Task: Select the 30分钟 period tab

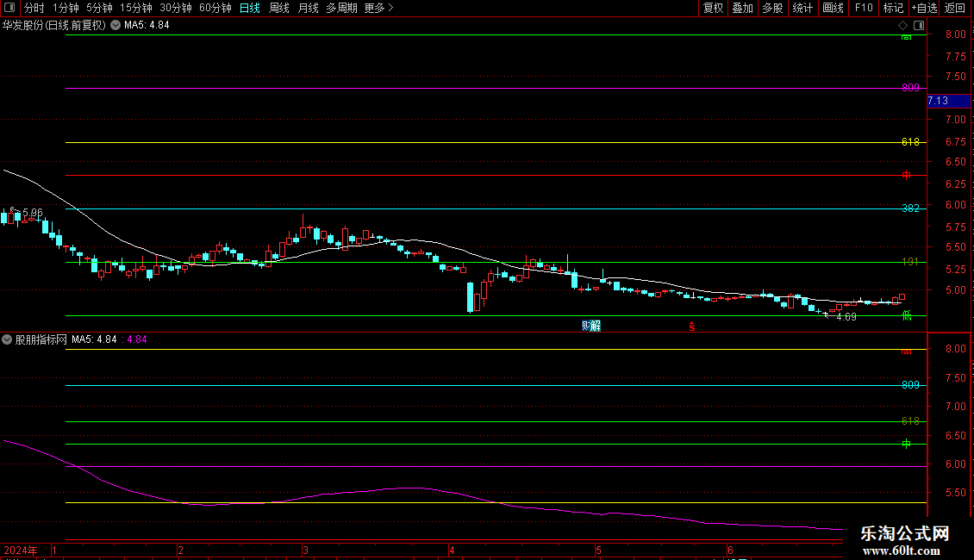Action: [x=175, y=8]
